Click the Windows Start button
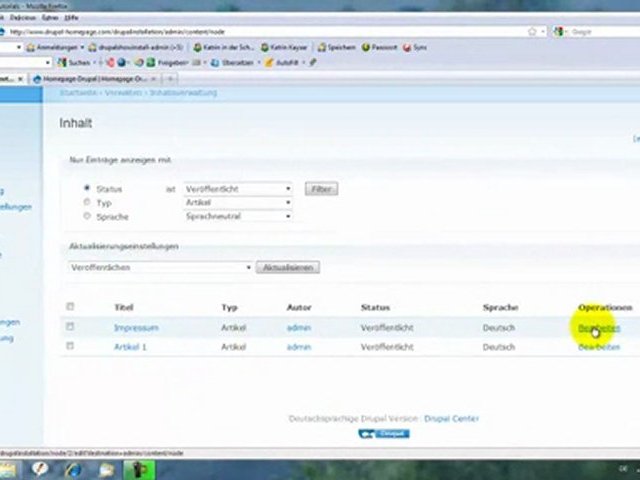Image resolution: width=640 pixels, height=480 pixels. click(8, 469)
